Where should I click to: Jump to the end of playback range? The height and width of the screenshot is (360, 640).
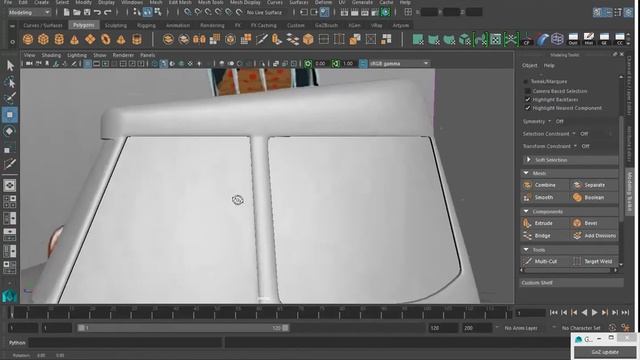[625, 313]
